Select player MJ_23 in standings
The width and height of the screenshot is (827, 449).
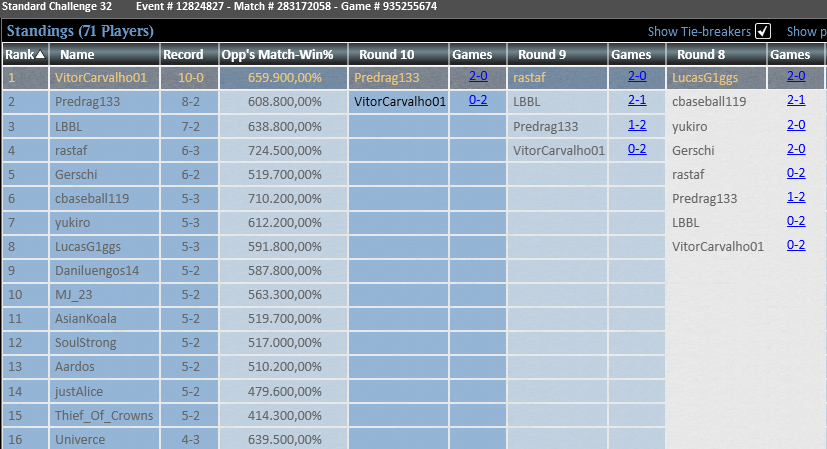[x=73, y=294]
